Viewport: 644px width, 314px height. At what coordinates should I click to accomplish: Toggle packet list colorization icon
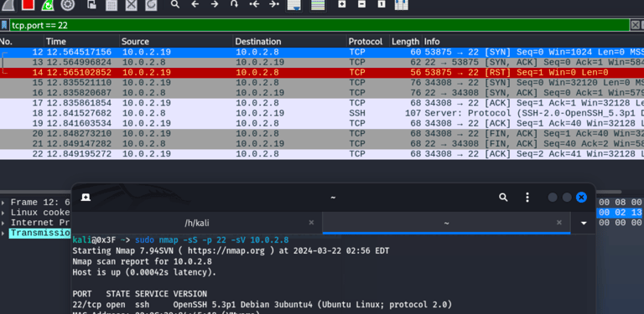(318, 4)
